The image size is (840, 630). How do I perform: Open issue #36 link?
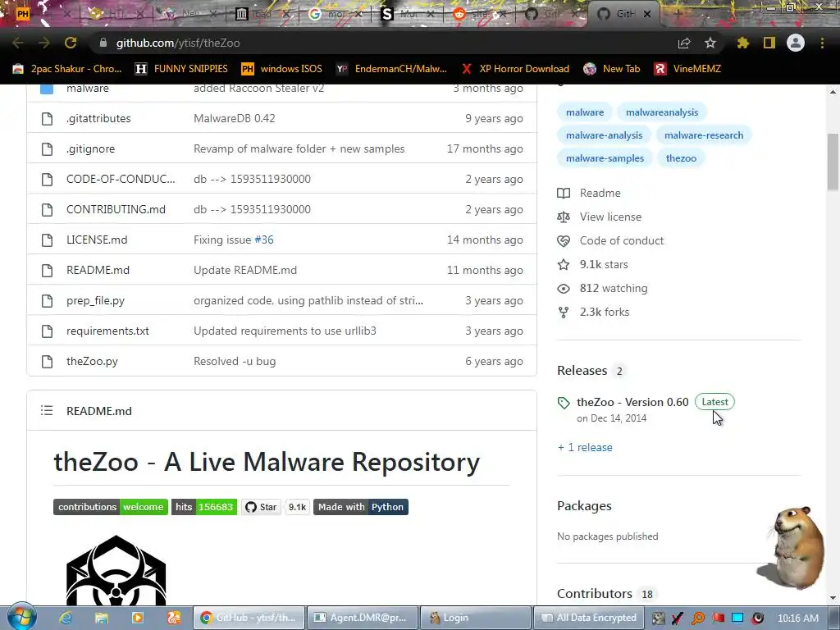click(264, 240)
